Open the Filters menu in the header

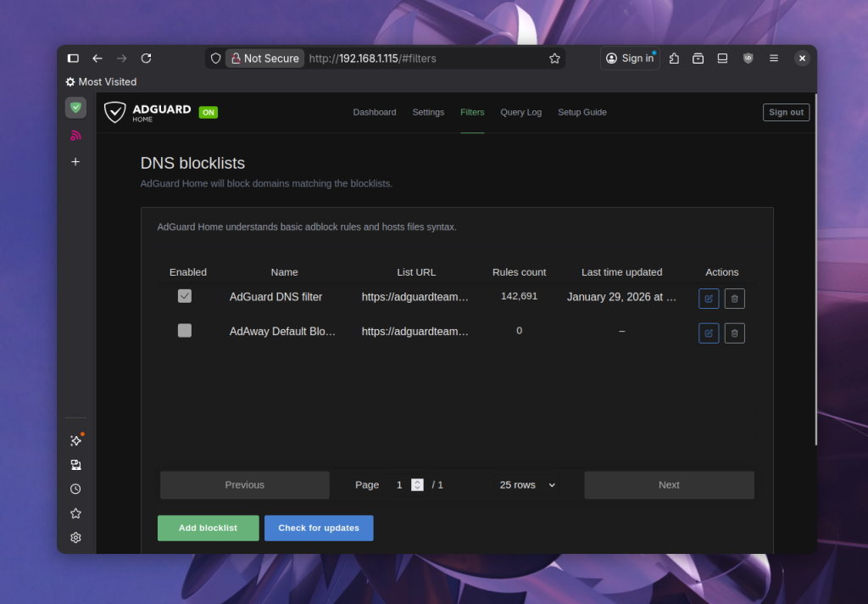click(472, 112)
